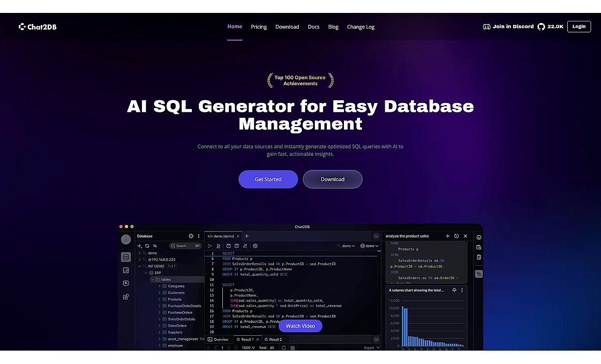Click the database Search field
601x364 pixels.
click(186, 246)
